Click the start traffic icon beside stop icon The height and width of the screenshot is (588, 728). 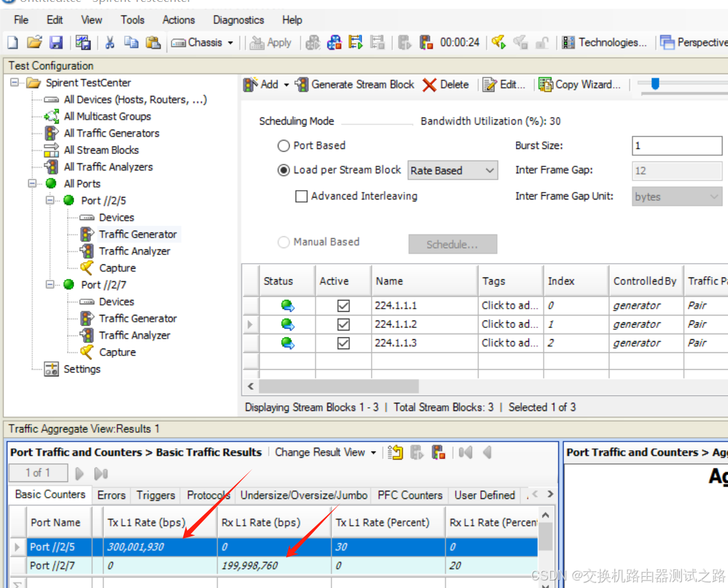pos(405,43)
